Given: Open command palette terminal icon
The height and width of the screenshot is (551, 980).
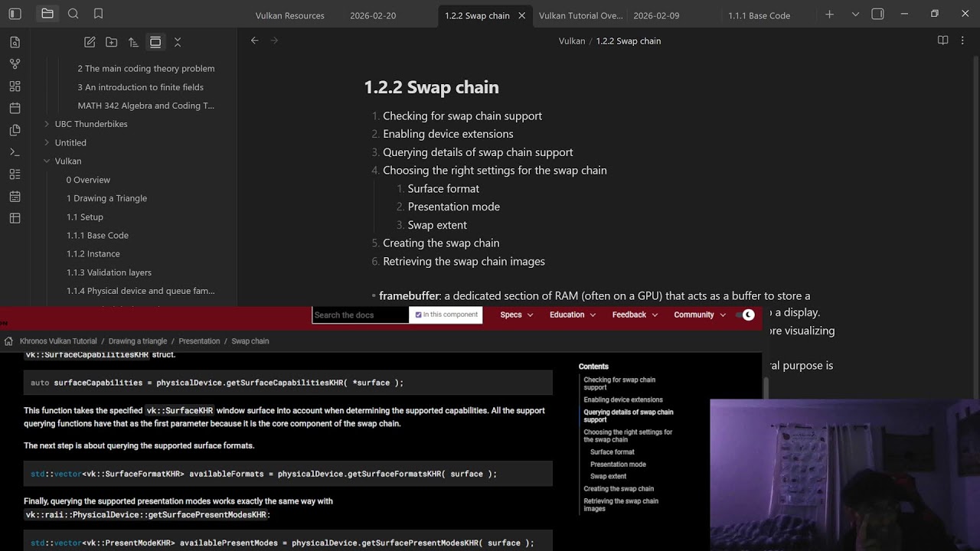Looking at the screenshot, I should (x=15, y=152).
